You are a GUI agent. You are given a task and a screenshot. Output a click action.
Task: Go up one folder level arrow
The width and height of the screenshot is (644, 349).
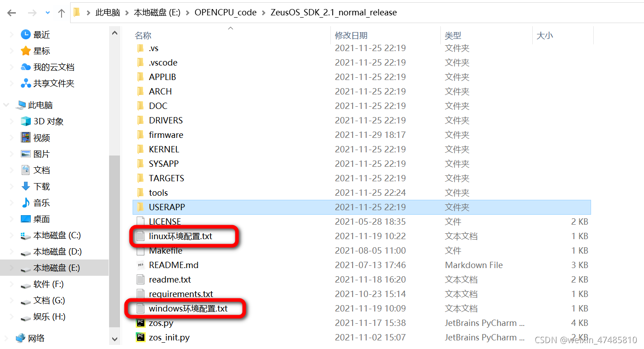[x=62, y=13]
